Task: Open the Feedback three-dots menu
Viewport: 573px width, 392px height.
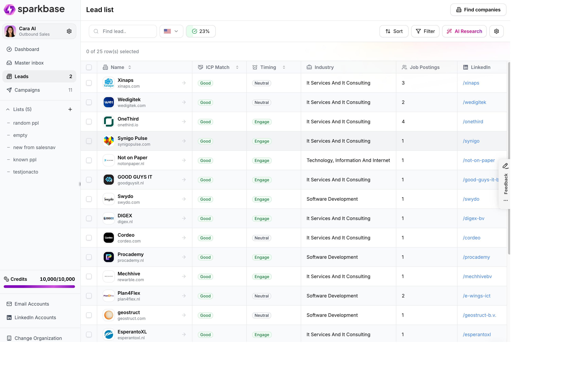Action: point(506,200)
